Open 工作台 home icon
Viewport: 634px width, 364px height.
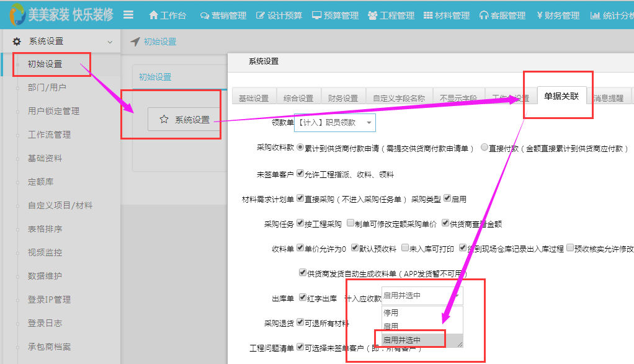tap(154, 16)
